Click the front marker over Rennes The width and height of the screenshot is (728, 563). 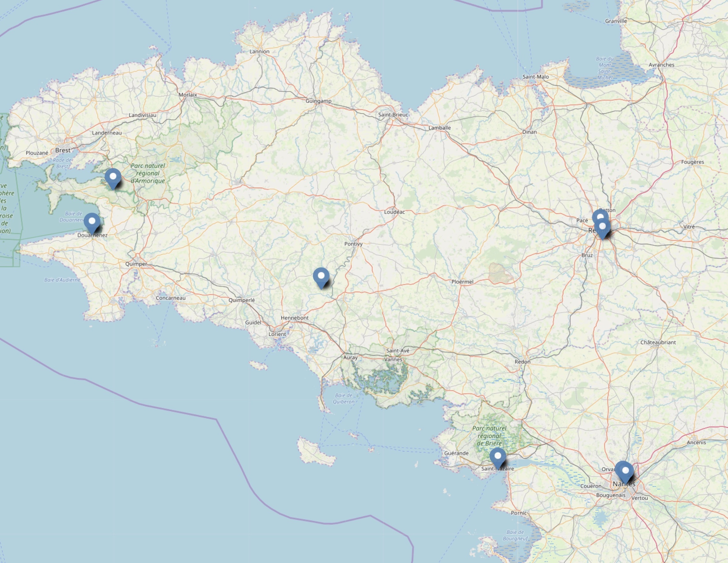602,228
